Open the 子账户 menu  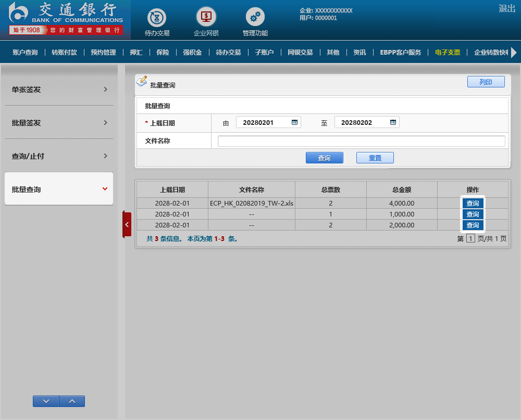point(265,52)
